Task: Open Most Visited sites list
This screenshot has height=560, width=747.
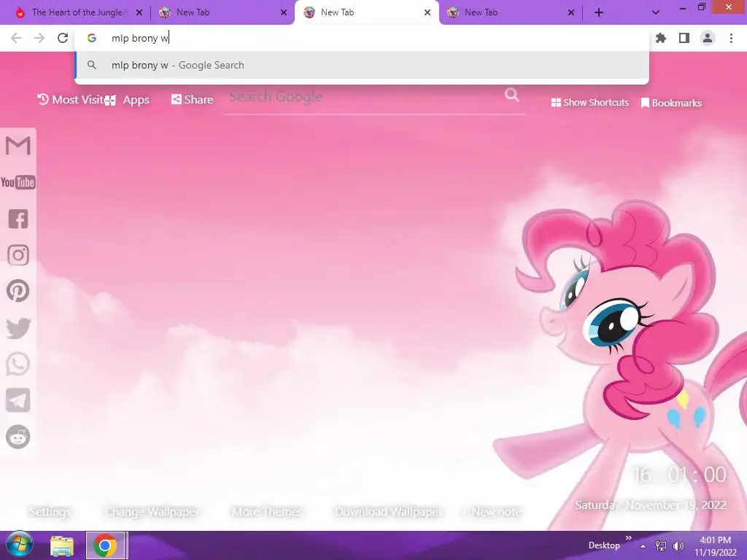Action: (x=71, y=99)
